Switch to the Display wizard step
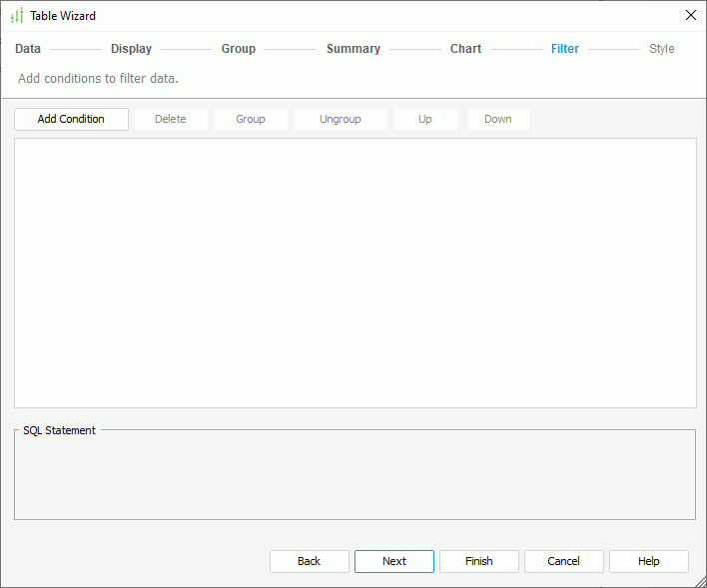This screenshot has height=588, width=707. coord(131,49)
